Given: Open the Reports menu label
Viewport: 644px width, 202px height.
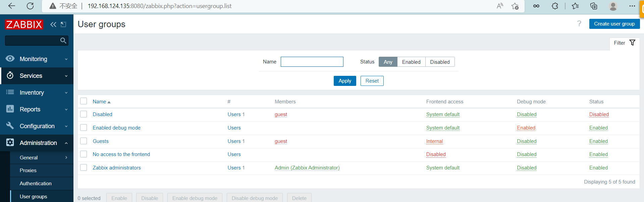Looking at the screenshot, I should click(x=30, y=109).
